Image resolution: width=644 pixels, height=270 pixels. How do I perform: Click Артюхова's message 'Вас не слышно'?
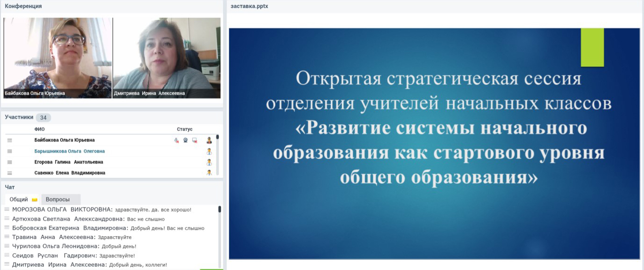coord(146,219)
